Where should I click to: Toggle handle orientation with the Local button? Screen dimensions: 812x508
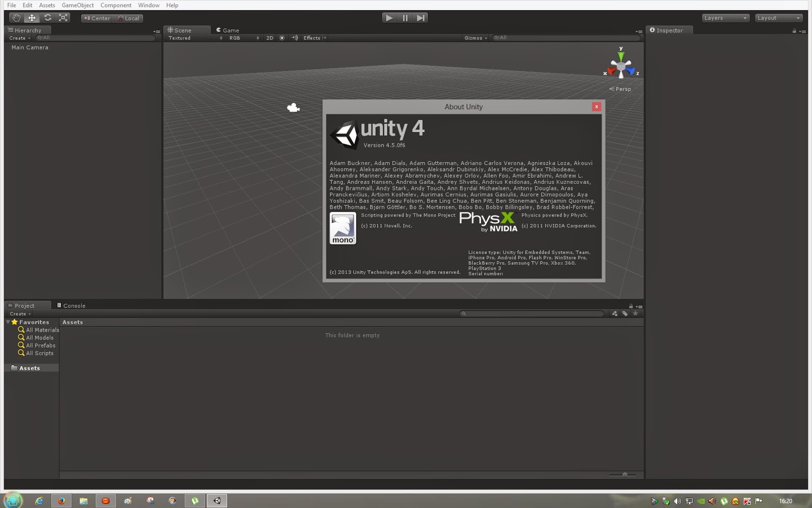click(129, 18)
